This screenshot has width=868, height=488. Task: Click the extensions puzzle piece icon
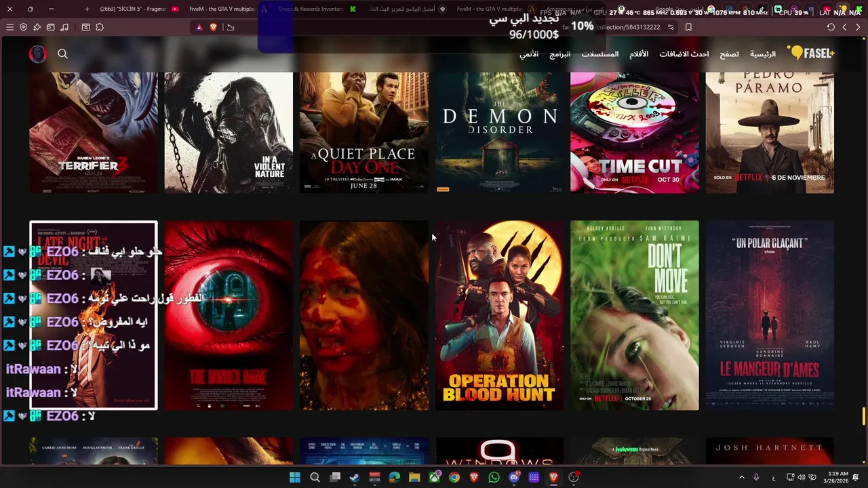(x=100, y=27)
